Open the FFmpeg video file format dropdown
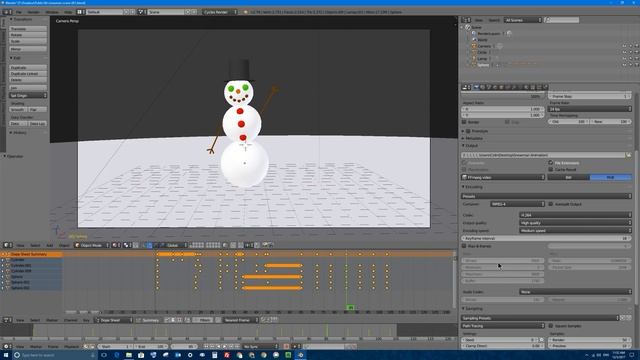The width and height of the screenshot is (640, 360). (503, 177)
